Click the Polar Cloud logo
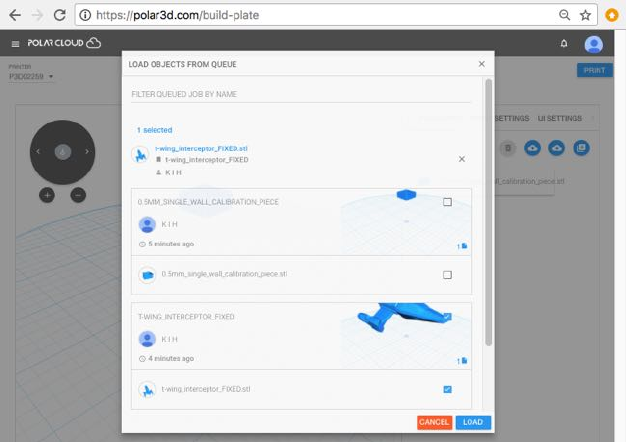Screen dimensions: 626x442 point(64,43)
